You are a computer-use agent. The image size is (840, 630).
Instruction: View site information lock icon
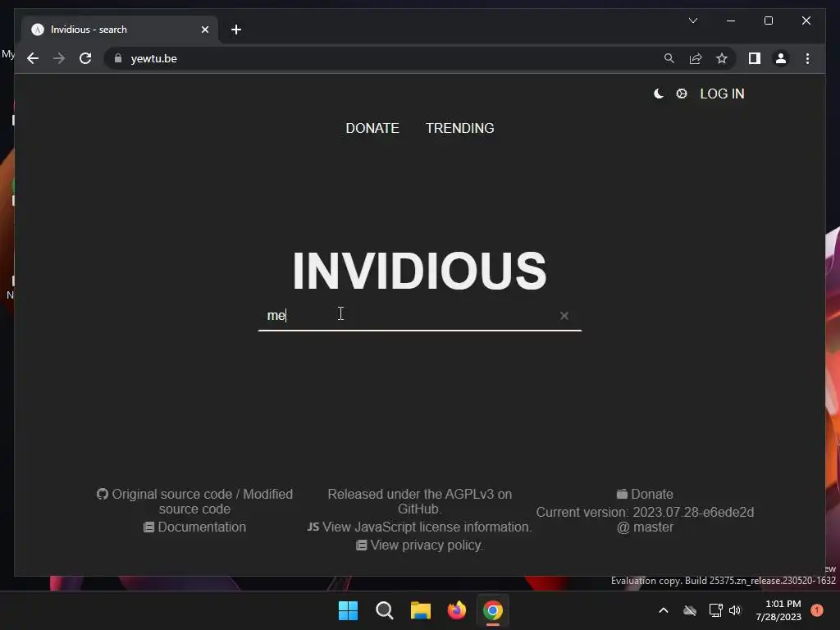(118, 58)
